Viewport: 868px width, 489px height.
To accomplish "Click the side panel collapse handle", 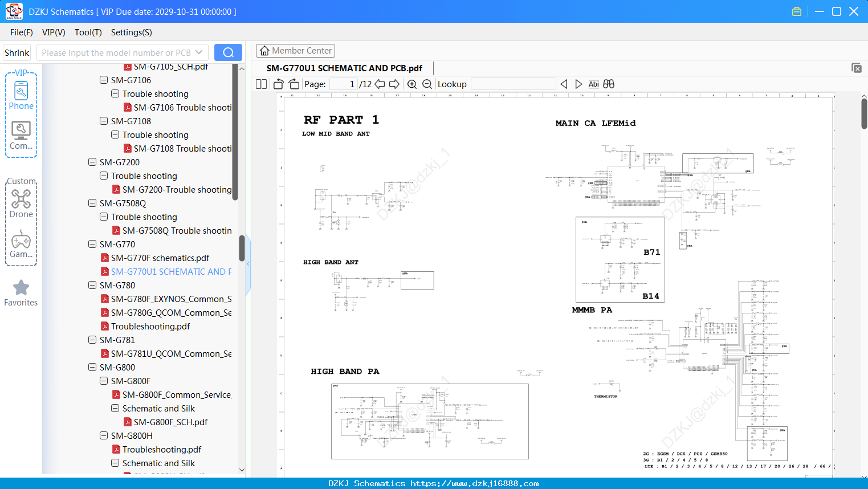I will (x=248, y=264).
